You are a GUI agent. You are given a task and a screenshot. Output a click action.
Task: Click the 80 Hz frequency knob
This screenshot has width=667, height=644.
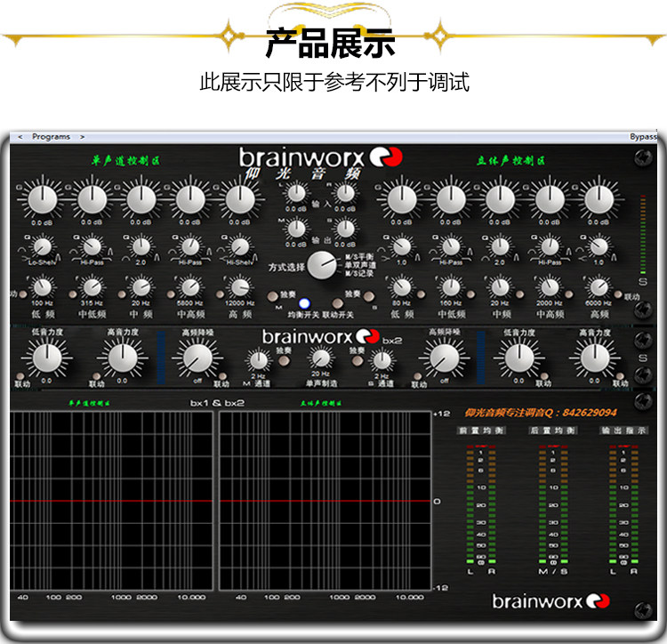click(x=402, y=288)
